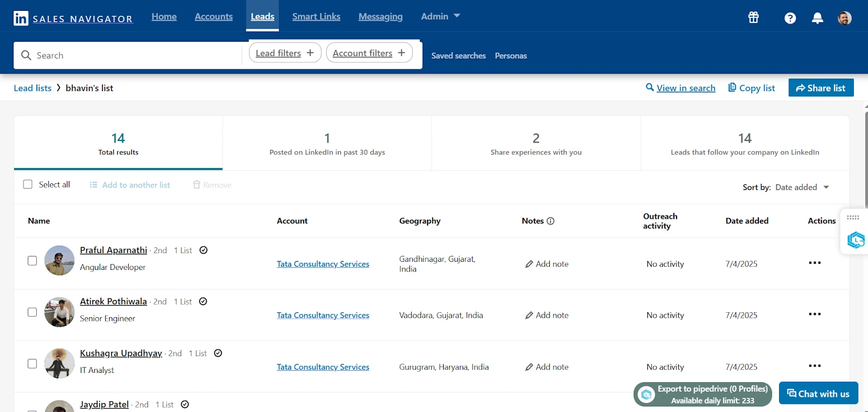Click 1 List label beside Praful Aparnathi
Screen dimensions: 868x412
click(x=183, y=250)
